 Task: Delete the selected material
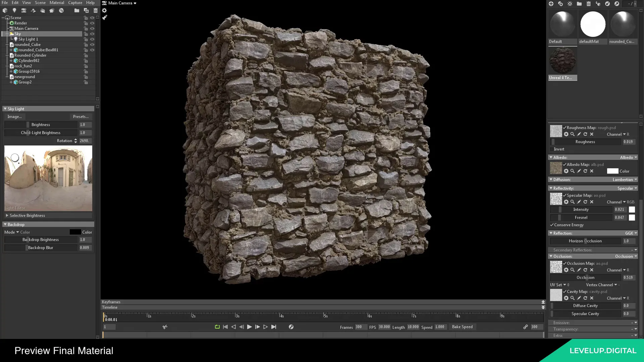click(589, 4)
